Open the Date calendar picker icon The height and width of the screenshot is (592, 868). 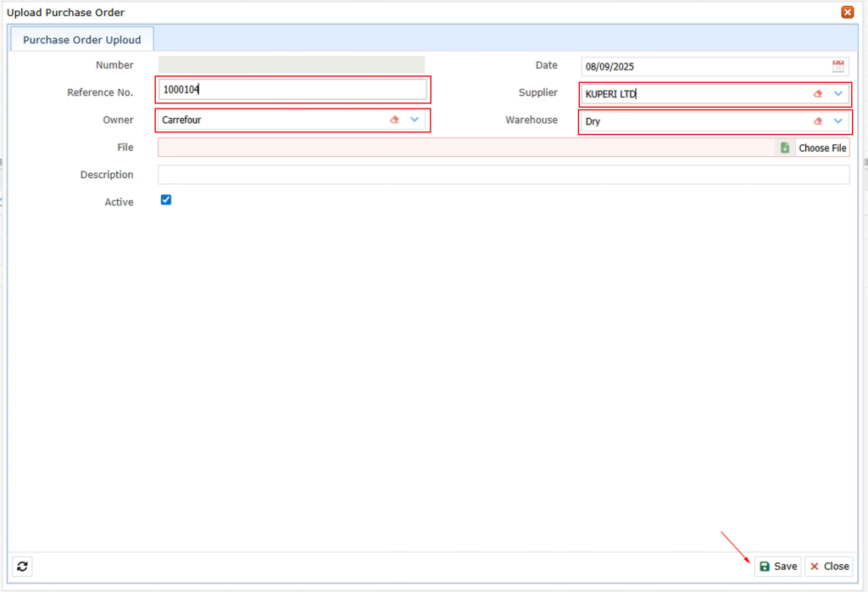point(837,66)
